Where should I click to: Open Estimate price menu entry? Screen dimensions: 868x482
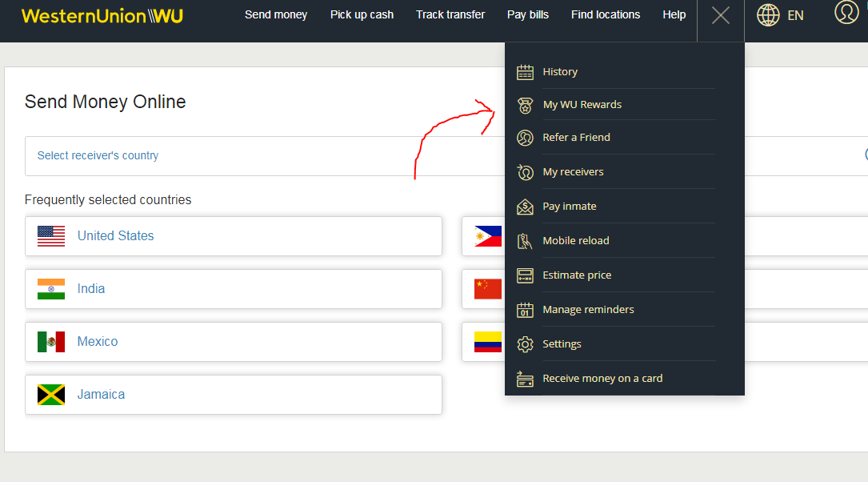(577, 275)
